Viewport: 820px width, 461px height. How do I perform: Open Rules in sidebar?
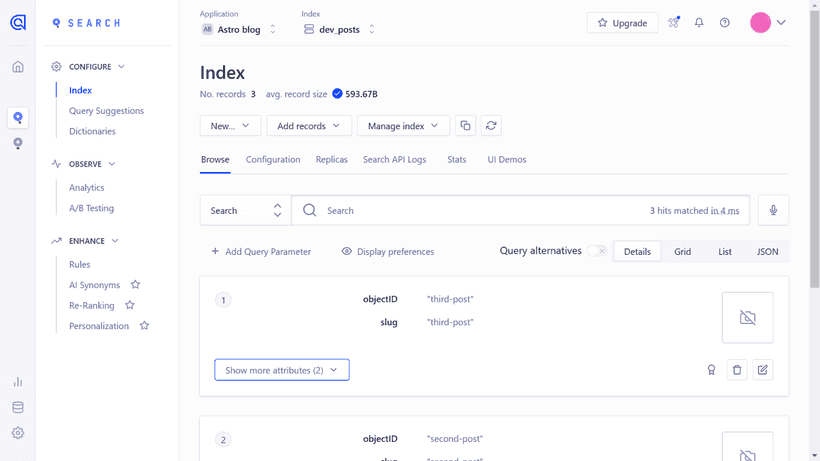click(x=79, y=264)
